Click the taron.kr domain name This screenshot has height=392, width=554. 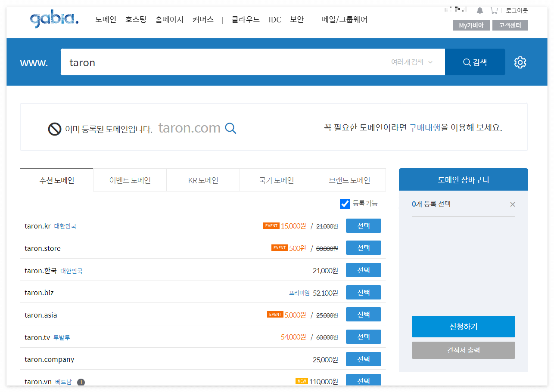pyautogui.click(x=37, y=226)
